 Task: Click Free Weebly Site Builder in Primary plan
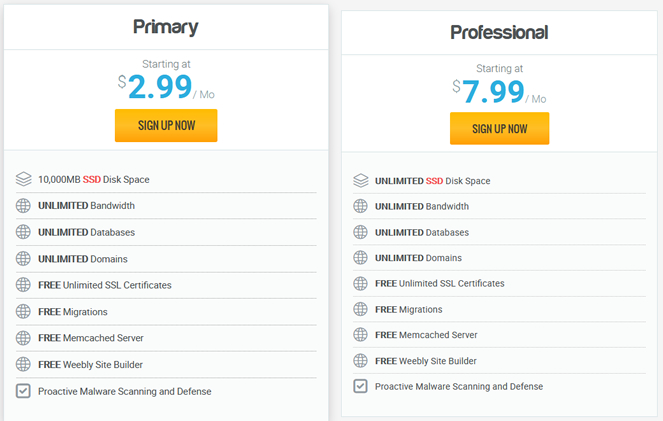[90, 365]
